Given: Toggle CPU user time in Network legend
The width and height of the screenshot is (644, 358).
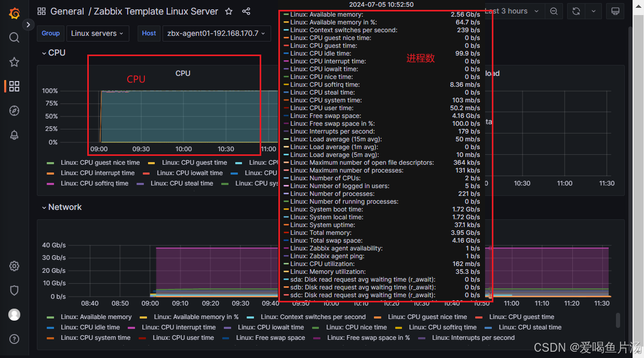Looking at the screenshot, I should (183, 338).
